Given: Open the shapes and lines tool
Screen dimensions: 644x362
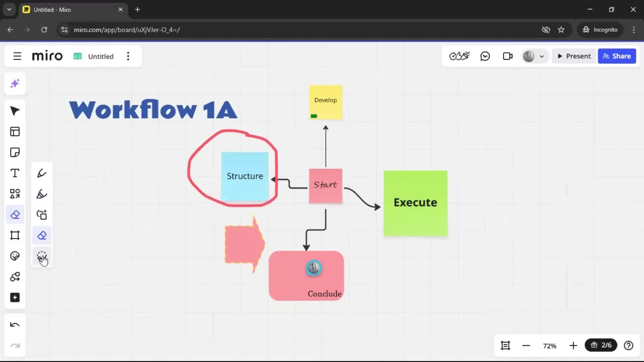Looking at the screenshot, I should [15, 194].
